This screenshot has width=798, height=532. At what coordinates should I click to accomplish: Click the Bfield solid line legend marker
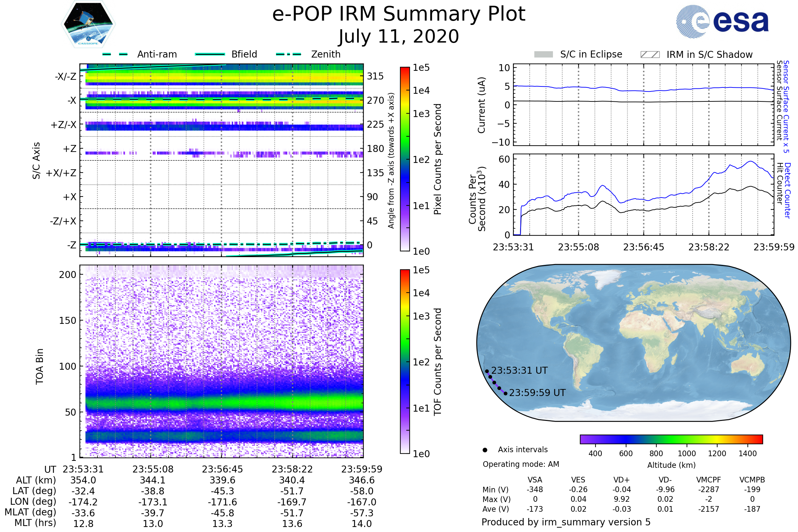(x=210, y=54)
